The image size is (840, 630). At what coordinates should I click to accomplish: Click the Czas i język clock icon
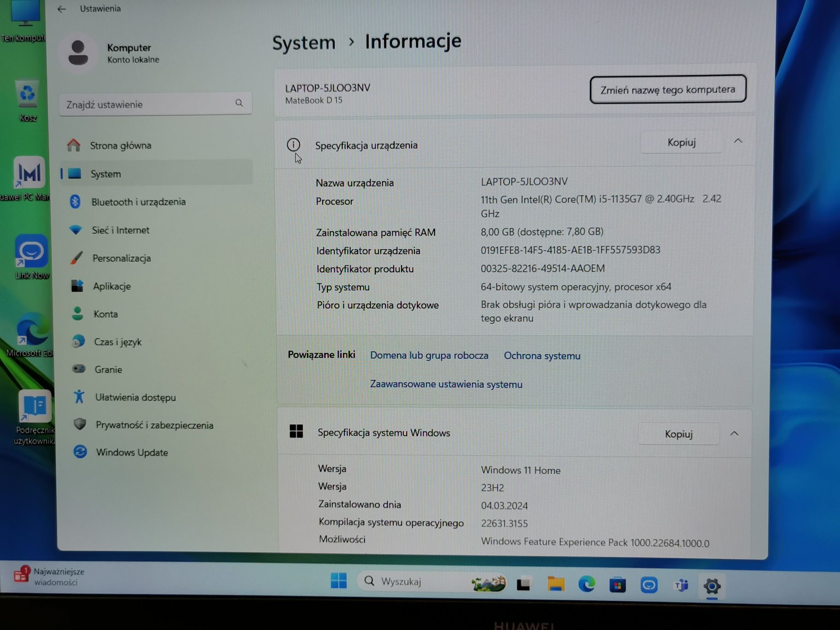[x=79, y=341]
